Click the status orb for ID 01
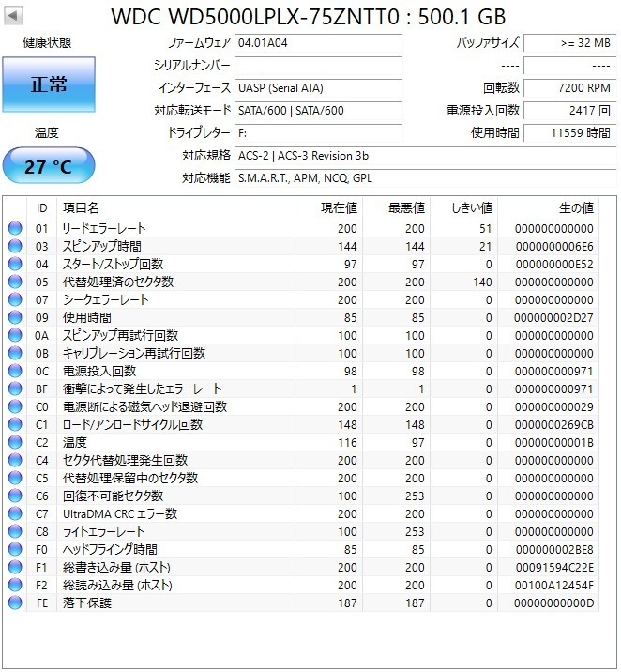The width and height of the screenshot is (621, 672). click(15, 228)
